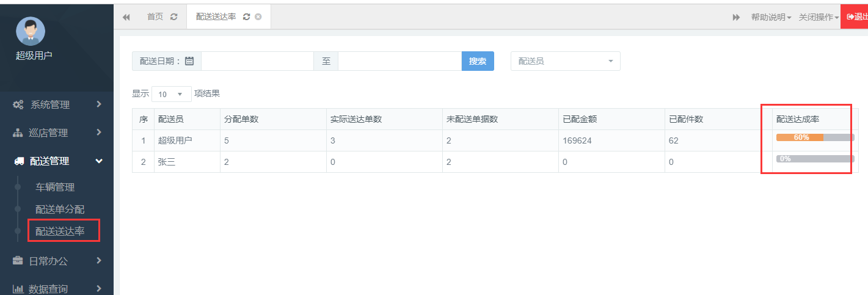Click the double-right arrow tab scroll icon

click(736, 17)
